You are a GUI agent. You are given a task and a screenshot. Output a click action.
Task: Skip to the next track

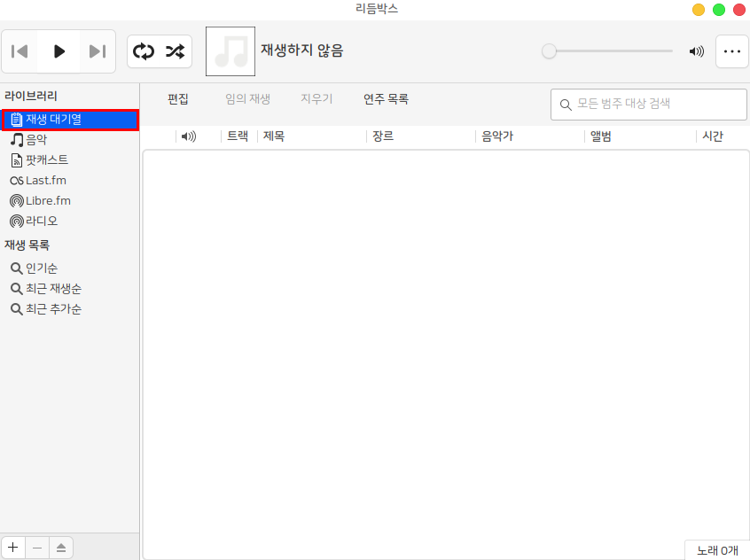click(98, 51)
